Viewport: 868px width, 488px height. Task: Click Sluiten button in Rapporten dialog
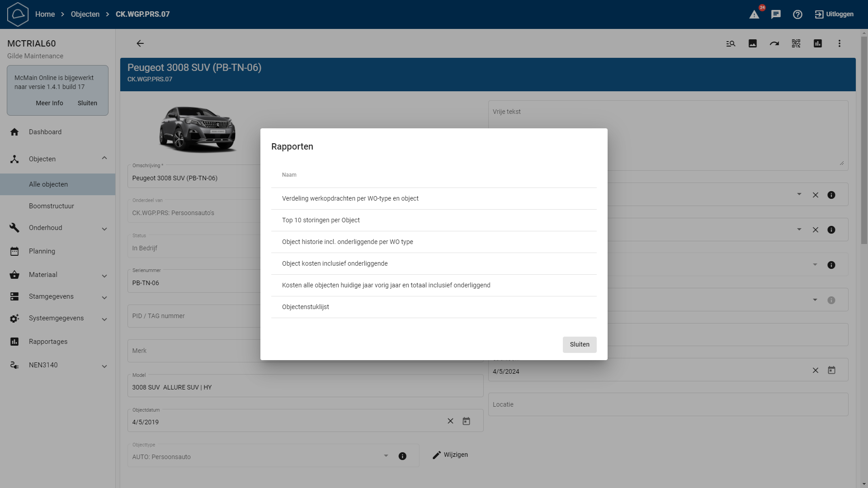(x=580, y=344)
